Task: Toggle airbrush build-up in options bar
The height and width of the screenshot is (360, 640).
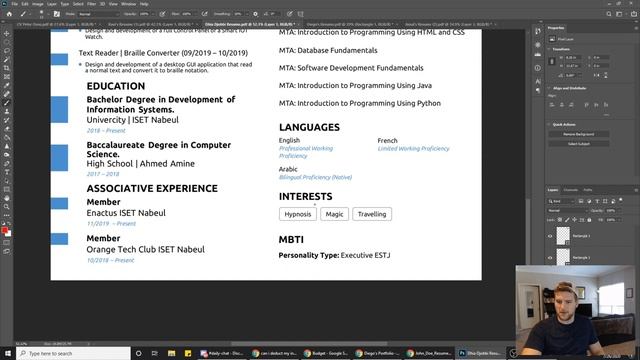Action: [204, 14]
